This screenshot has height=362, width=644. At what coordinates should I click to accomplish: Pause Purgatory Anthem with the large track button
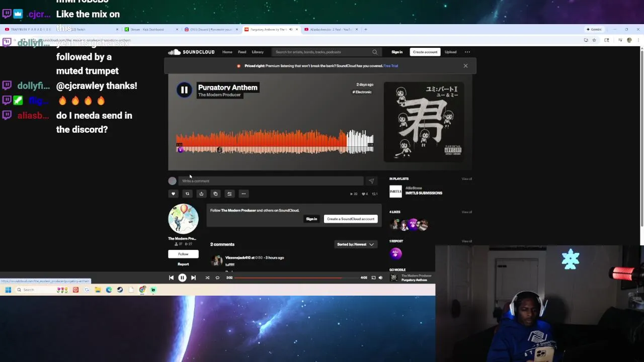(x=184, y=90)
